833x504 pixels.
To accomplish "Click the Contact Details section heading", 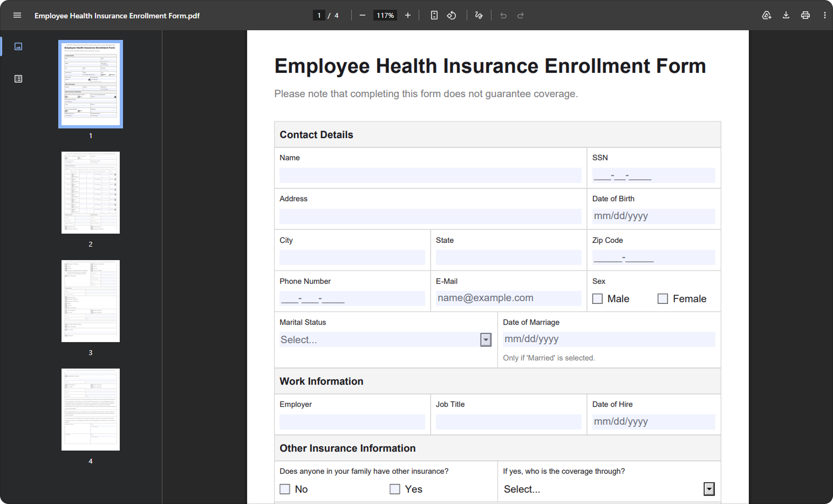I will click(x=316, y=135).
